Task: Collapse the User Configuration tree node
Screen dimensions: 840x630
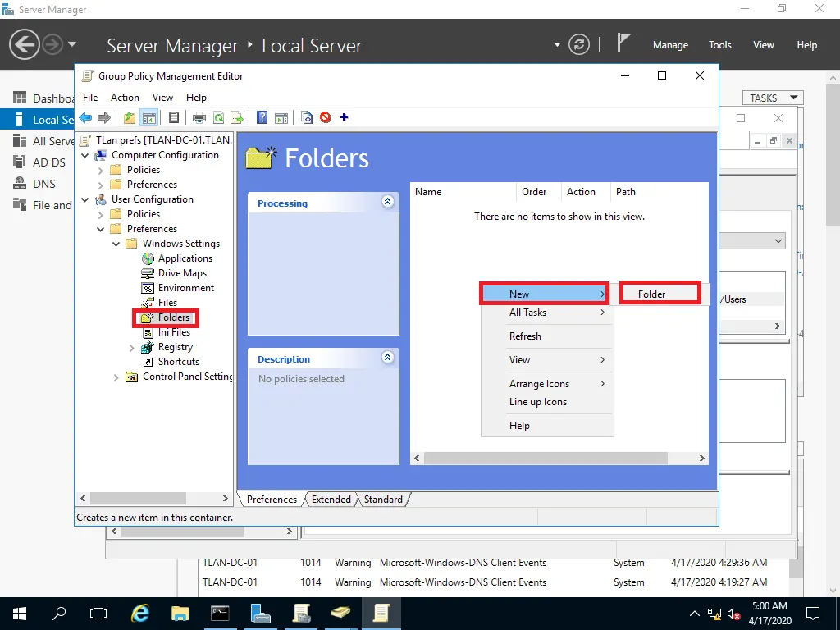Action: coord(84,199)
